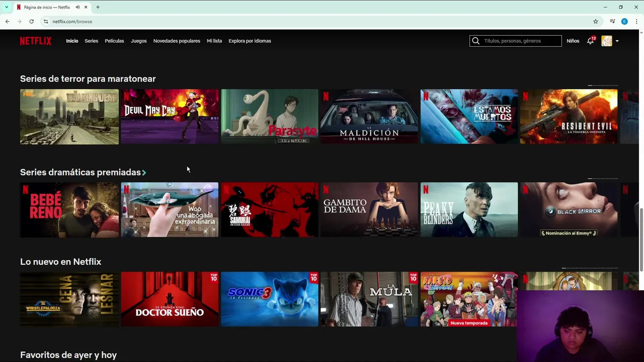Image resolution: width=644 pixels, height=362 pixels.
Task: Open Samurái de ojos azules thumbnail
Action: [x=270, y=210]
